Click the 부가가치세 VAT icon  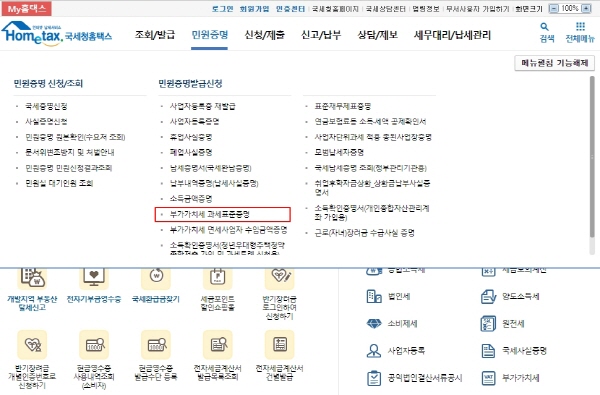pos(488,378)
